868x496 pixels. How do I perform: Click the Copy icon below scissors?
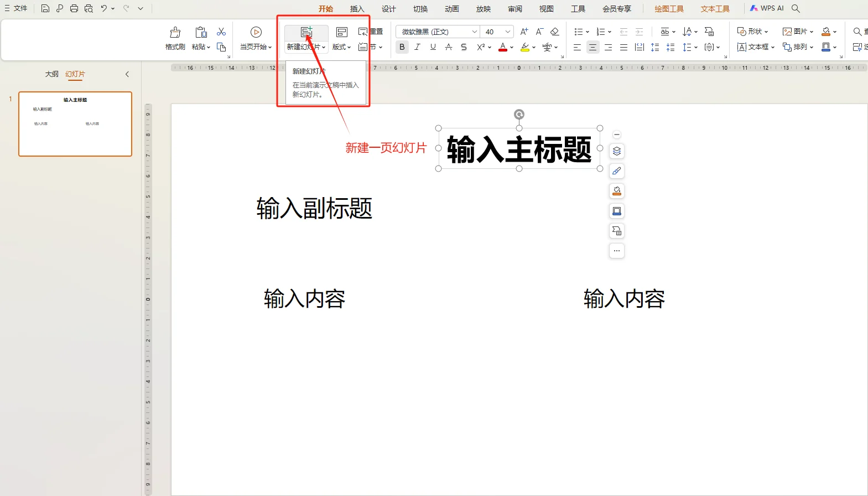221,47
